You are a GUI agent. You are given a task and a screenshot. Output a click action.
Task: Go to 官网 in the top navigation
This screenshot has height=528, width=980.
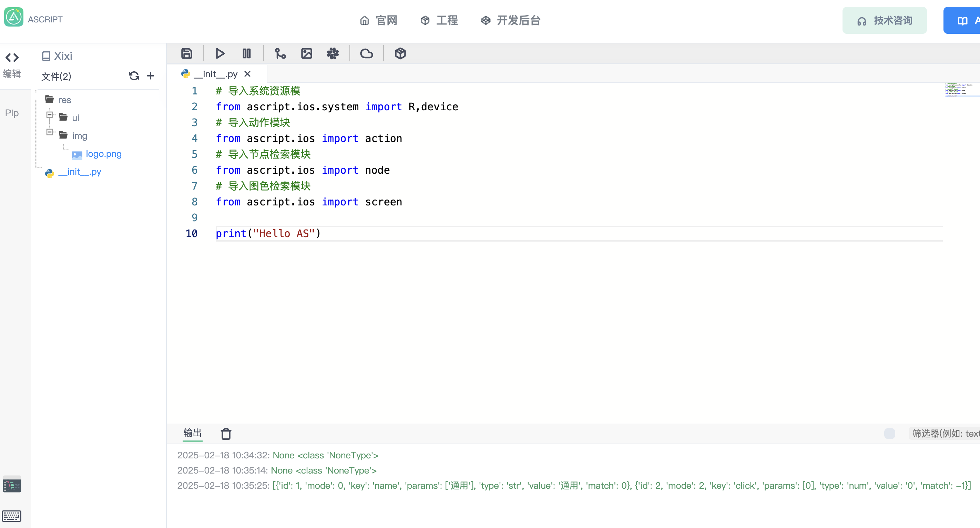[x=379, y=20]
